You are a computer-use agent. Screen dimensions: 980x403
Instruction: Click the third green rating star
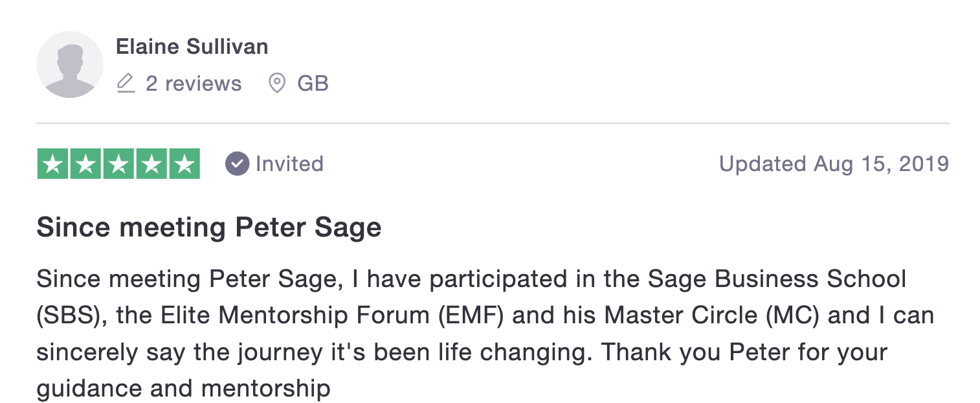[118, 164]
